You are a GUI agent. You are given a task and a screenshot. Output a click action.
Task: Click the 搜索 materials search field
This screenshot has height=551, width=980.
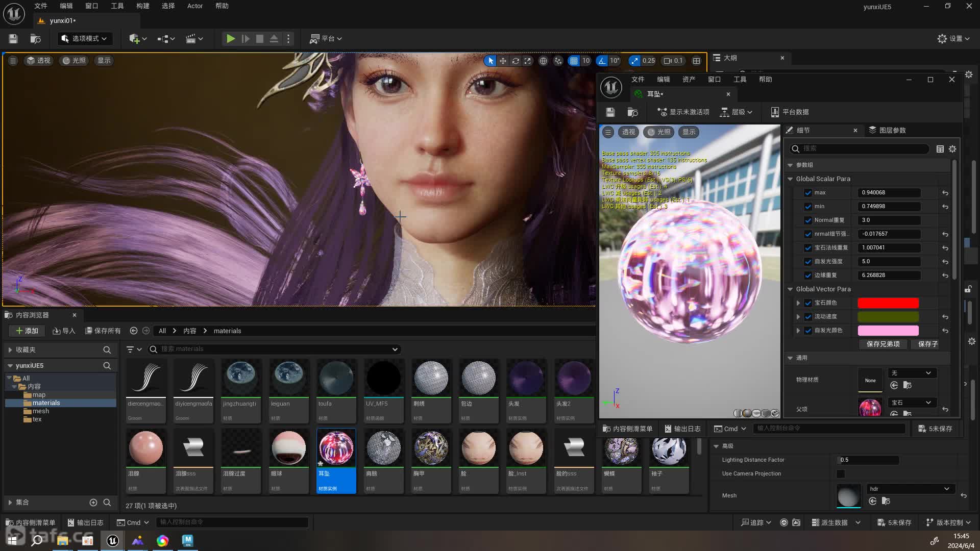point(274,349)
